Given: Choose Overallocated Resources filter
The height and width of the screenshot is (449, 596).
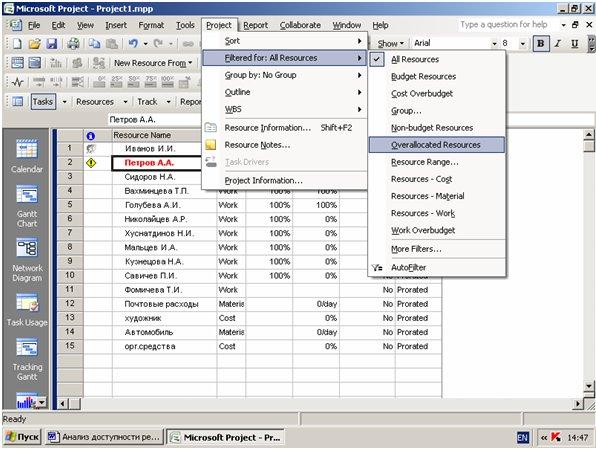Looking at the screenshot, I should coord(437,145).
